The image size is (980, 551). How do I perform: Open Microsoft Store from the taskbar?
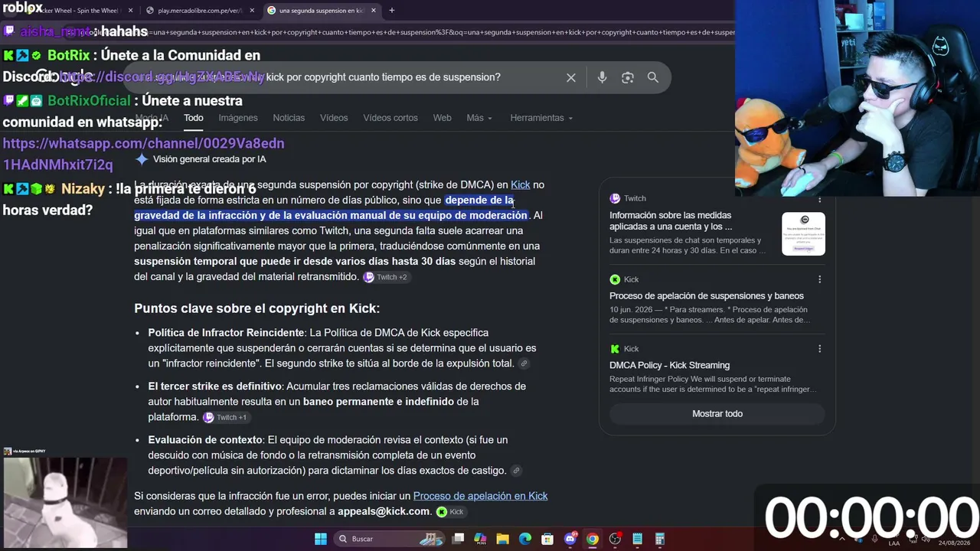coord(547,539)
